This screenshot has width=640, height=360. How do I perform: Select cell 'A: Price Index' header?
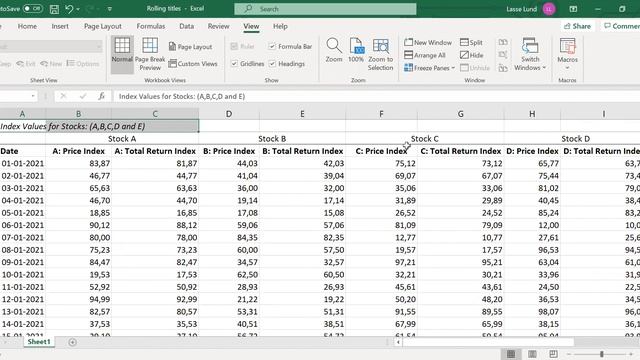(x=78, y=151)
